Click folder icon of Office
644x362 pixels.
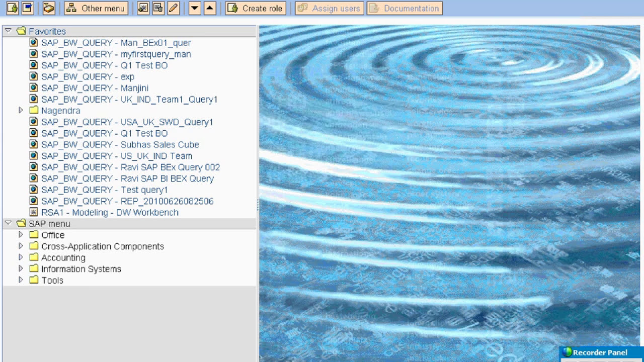pos(34,235)
